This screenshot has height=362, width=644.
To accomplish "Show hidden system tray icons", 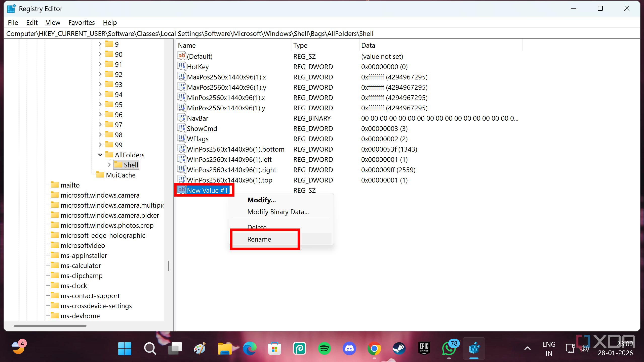I will (528, 348).
